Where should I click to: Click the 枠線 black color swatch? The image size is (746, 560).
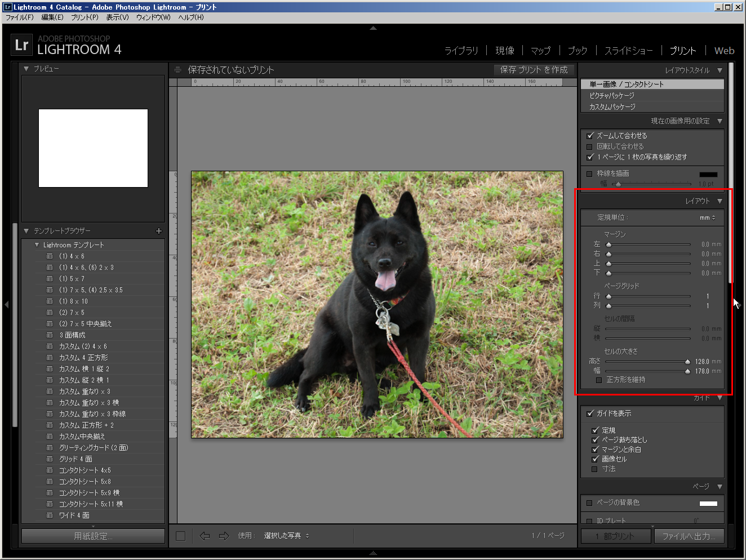(x=708, y=175)
